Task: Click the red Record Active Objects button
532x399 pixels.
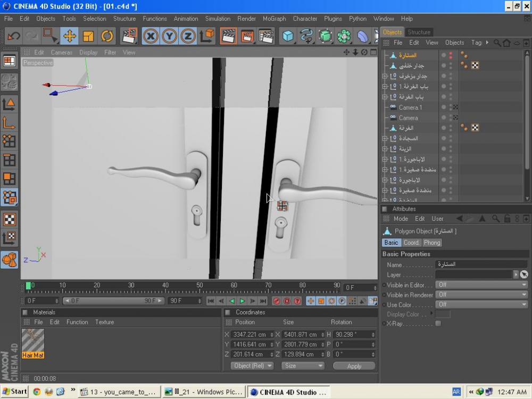Action: (277, 301)
